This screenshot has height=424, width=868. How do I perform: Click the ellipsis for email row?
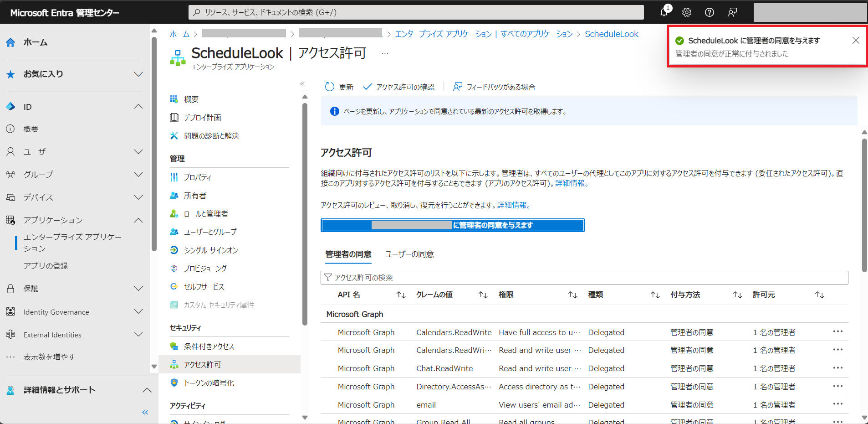838,404
